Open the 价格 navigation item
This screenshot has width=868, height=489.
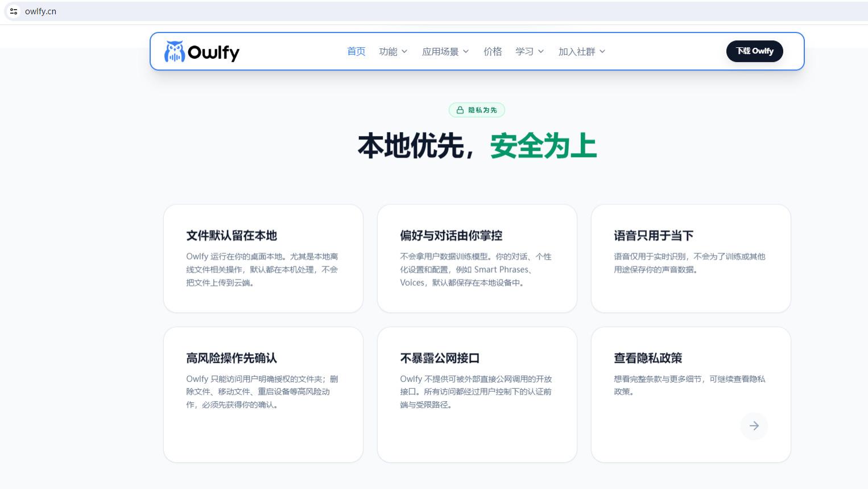click(493, 51)
